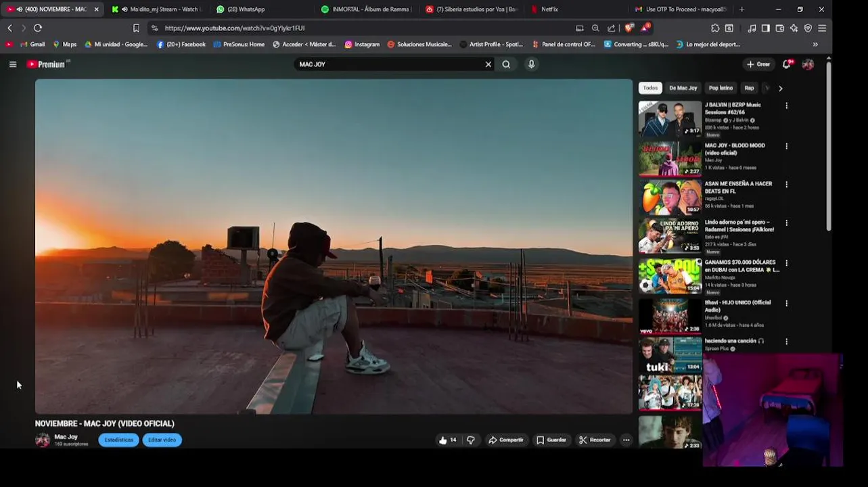Open the account avatar menu
The width and height of the screenshot is (868, 487).
point(808,64)
